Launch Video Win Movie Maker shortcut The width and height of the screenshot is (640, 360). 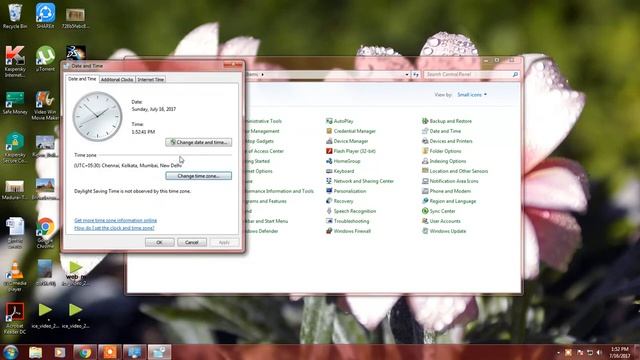(45, 105)
